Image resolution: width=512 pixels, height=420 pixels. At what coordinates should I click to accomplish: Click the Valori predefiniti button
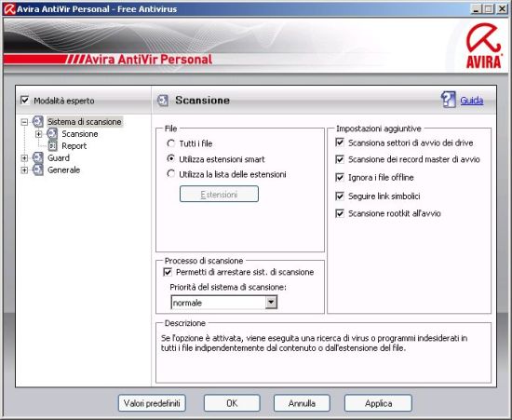[152, 403]
